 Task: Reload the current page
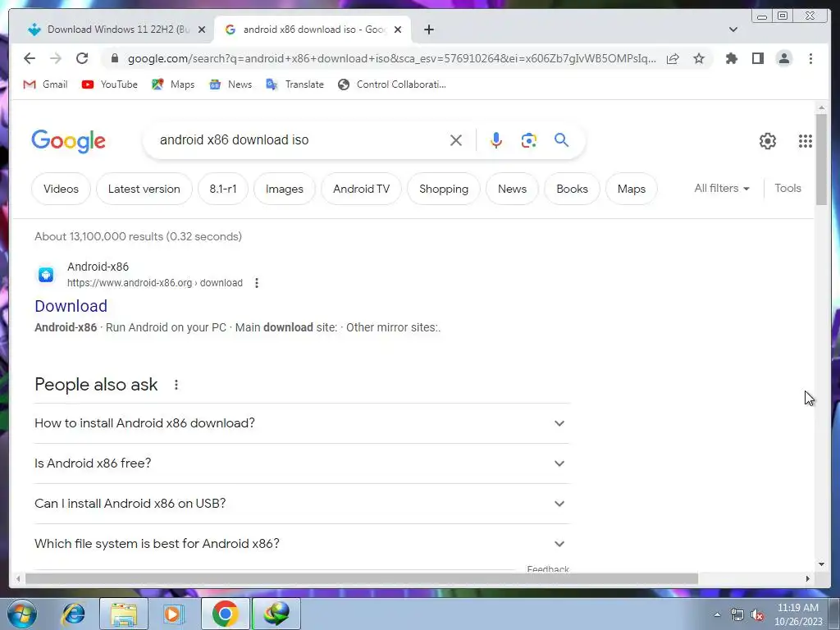pyautogui.click(x=82, y=58)
